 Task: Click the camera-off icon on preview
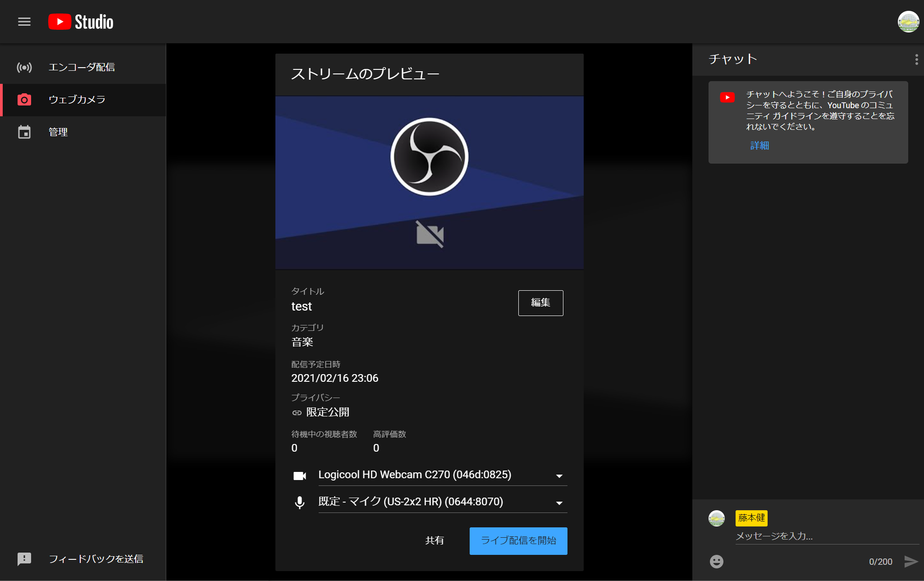(430, 234)
